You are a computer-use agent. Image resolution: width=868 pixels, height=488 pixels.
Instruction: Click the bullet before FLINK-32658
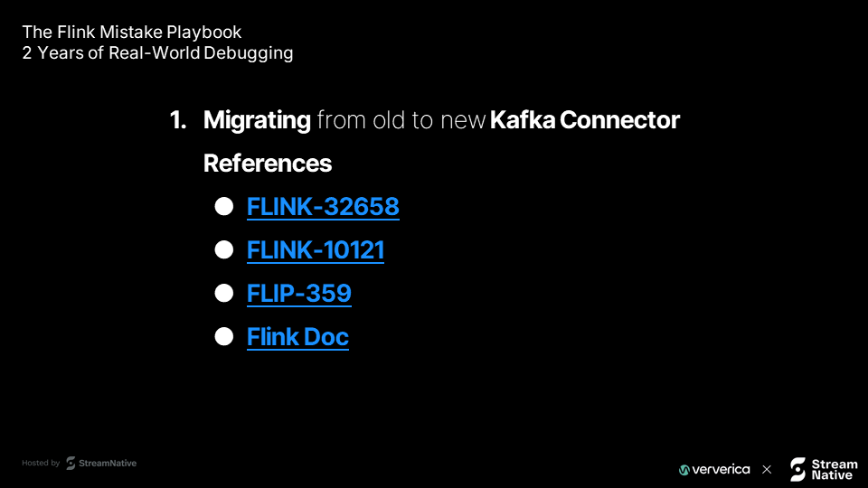click(x=224, y=206)
